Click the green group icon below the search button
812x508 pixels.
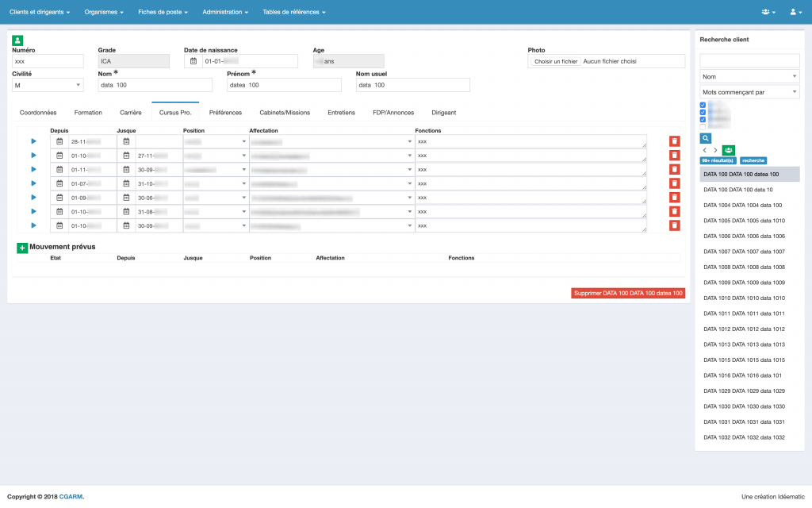(729, 150)
